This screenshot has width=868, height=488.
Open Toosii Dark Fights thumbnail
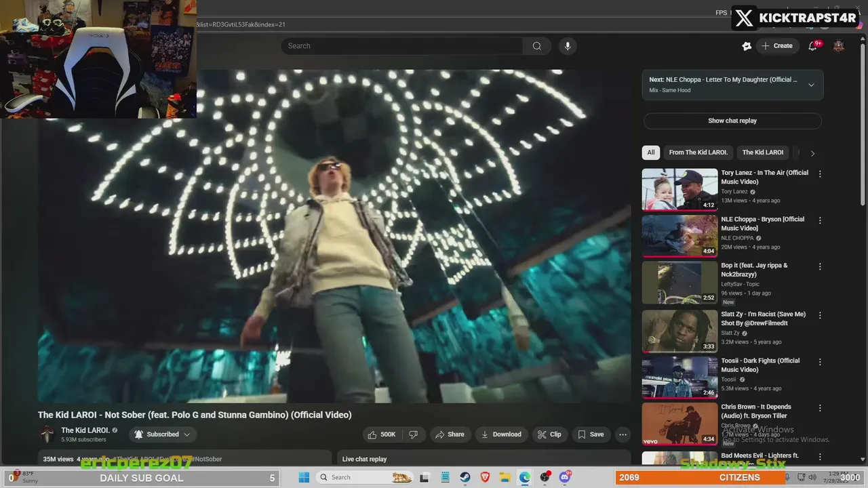[679, 378]
